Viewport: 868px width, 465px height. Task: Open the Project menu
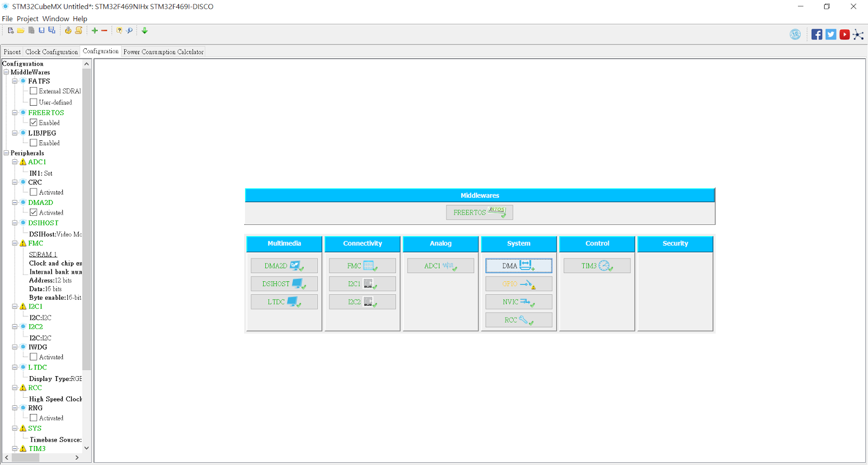28,18
